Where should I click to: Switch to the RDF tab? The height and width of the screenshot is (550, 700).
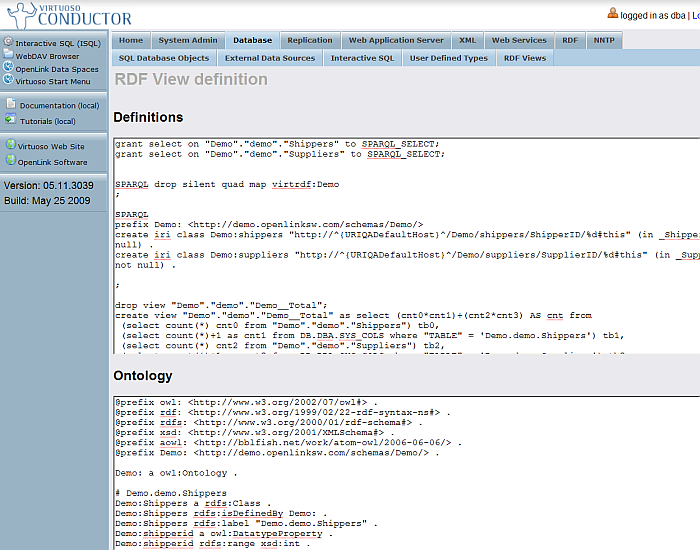570,40
